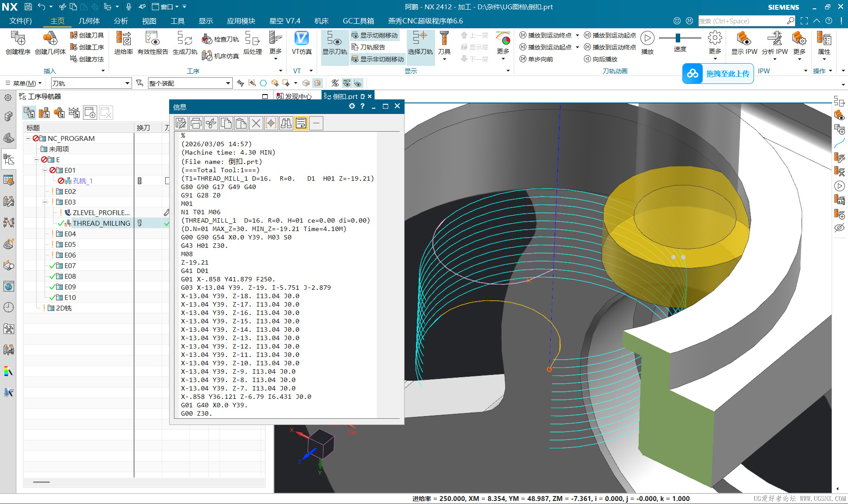Open the Post Process (后处理) tool

point(252,43)
